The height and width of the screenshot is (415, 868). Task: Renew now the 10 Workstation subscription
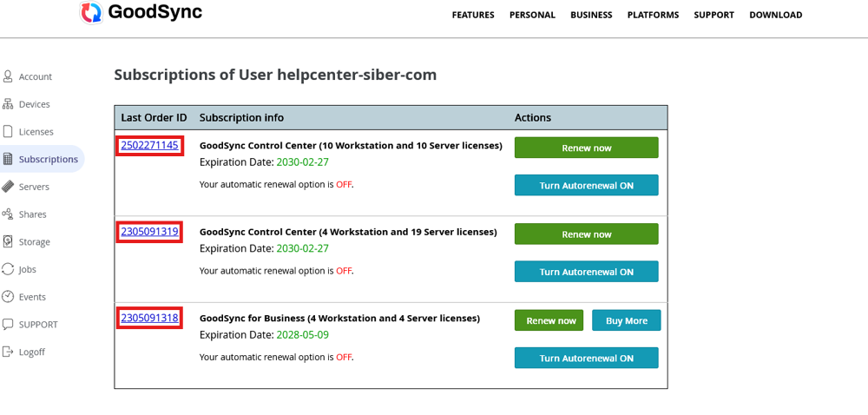point(586,148)
